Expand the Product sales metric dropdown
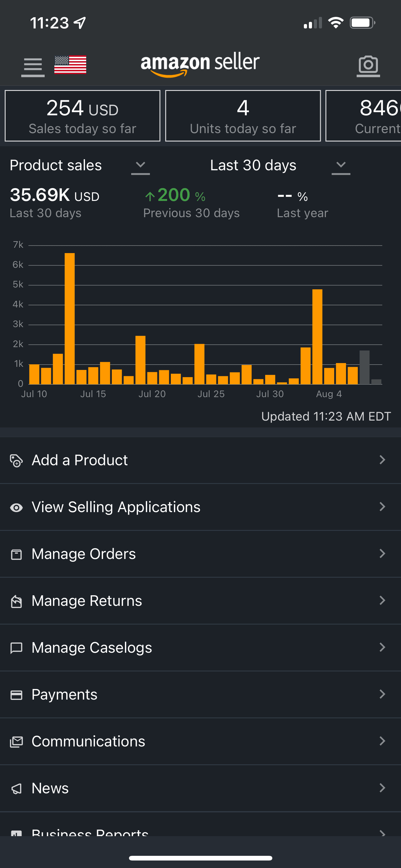The width and height of the screenshot is (401, 868). 140,165
